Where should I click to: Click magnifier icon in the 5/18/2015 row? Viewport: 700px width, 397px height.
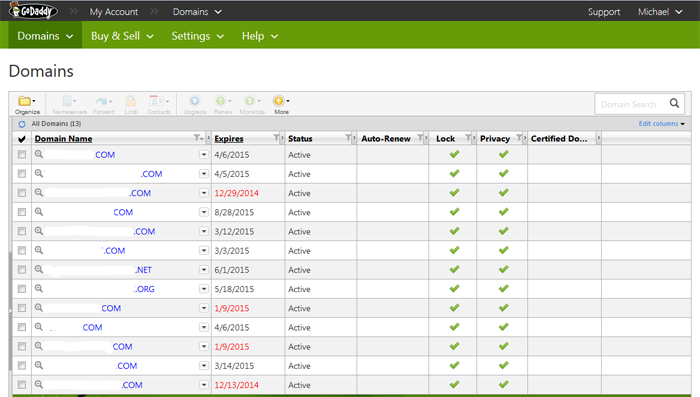(39, 288)
